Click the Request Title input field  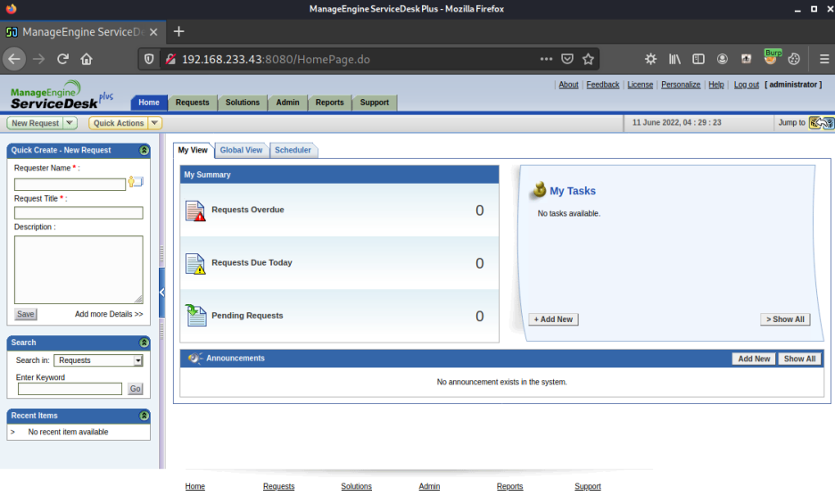[79, 213]
